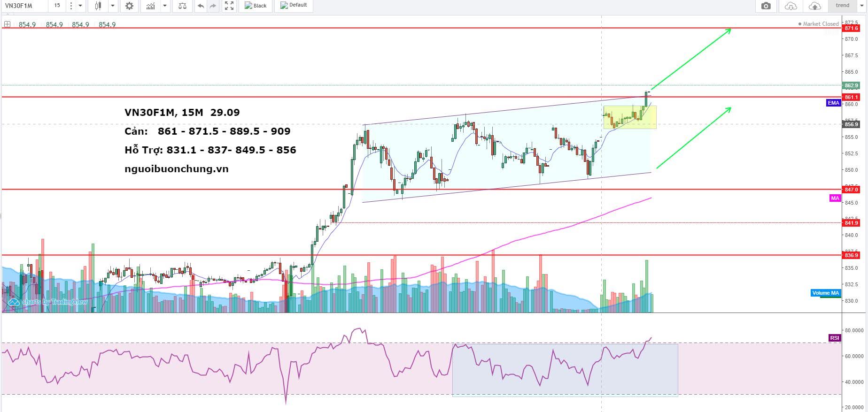
Task: Select the nguoibuonchung.vn text note
Action: tap(177, 169)
